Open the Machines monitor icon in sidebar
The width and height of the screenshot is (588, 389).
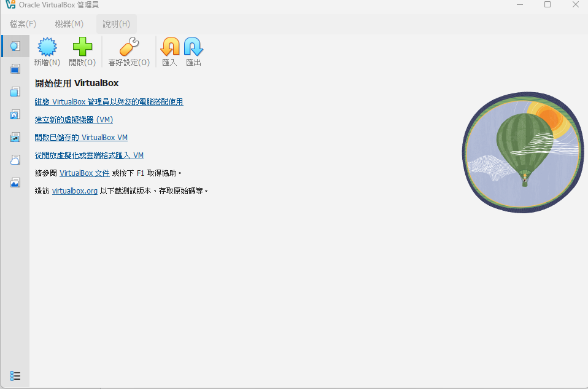(15, 69)
